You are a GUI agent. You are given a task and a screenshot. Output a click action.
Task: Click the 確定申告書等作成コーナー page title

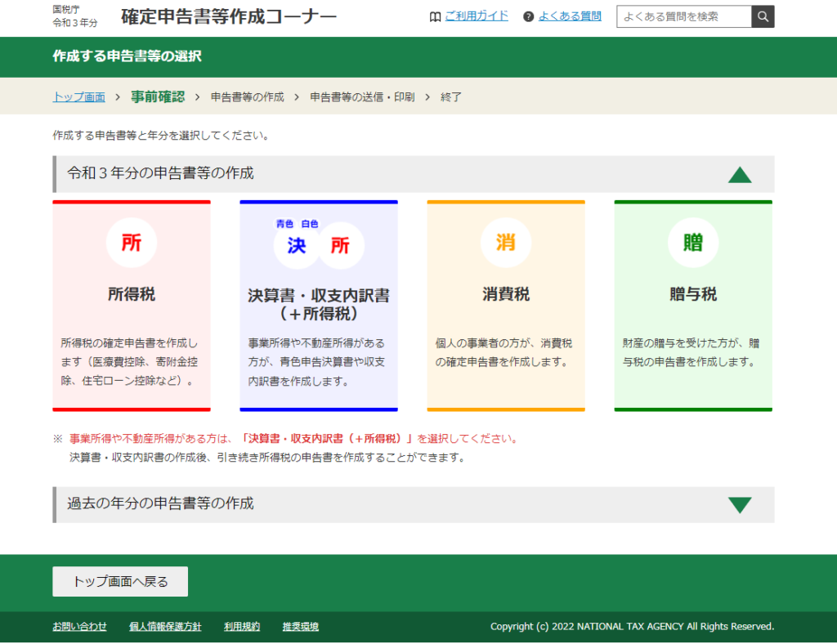pyautogui.click(x=229, y=16)
